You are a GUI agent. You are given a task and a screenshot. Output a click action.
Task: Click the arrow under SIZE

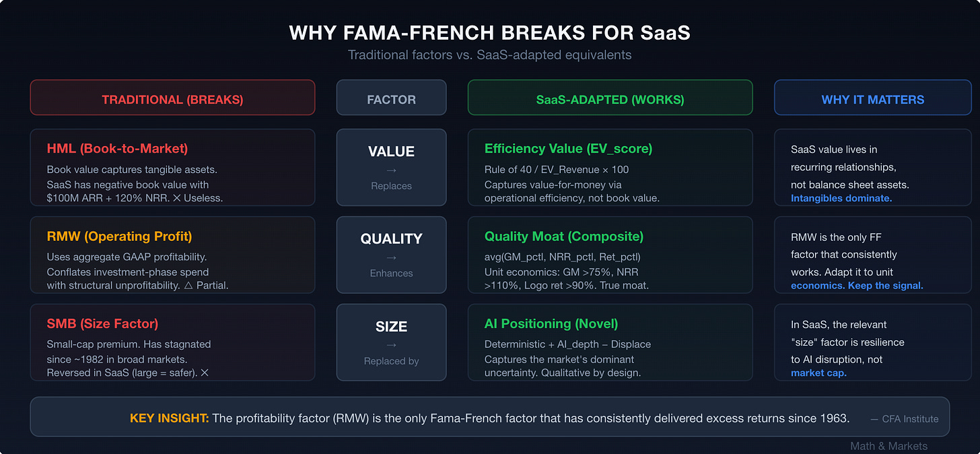point(391,346)
